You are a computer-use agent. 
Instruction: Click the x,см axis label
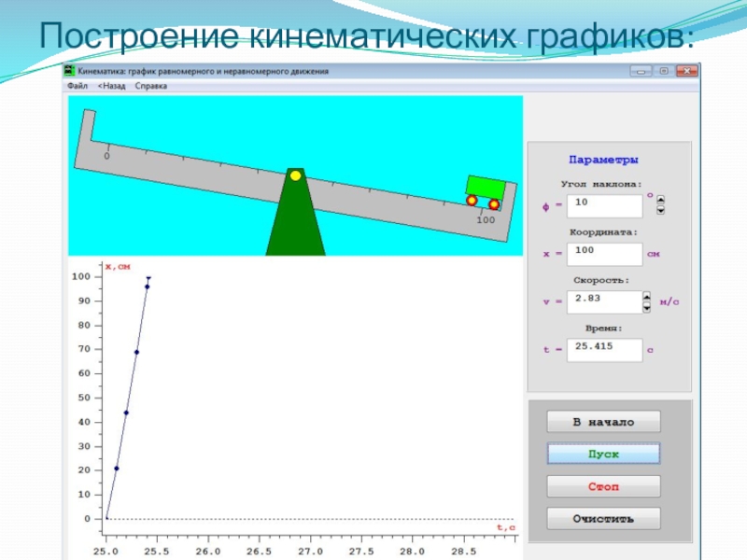(x=118, y=267)
